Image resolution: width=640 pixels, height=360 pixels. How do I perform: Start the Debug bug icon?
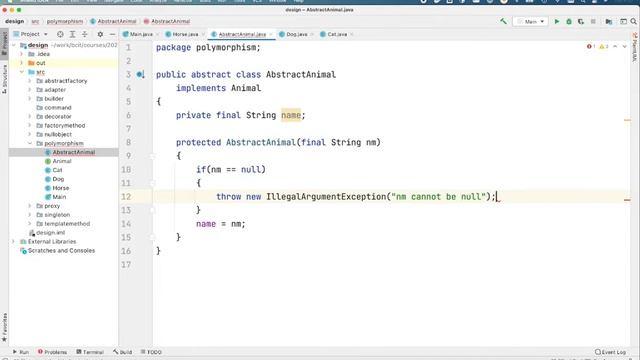click(x=569, y=21)
